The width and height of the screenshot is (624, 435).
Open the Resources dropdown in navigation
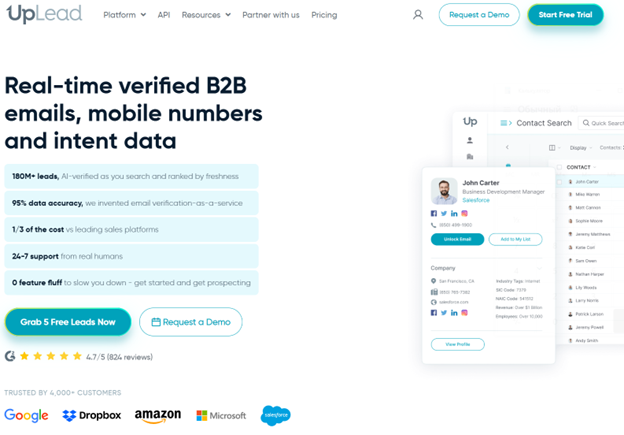(206, 15)
